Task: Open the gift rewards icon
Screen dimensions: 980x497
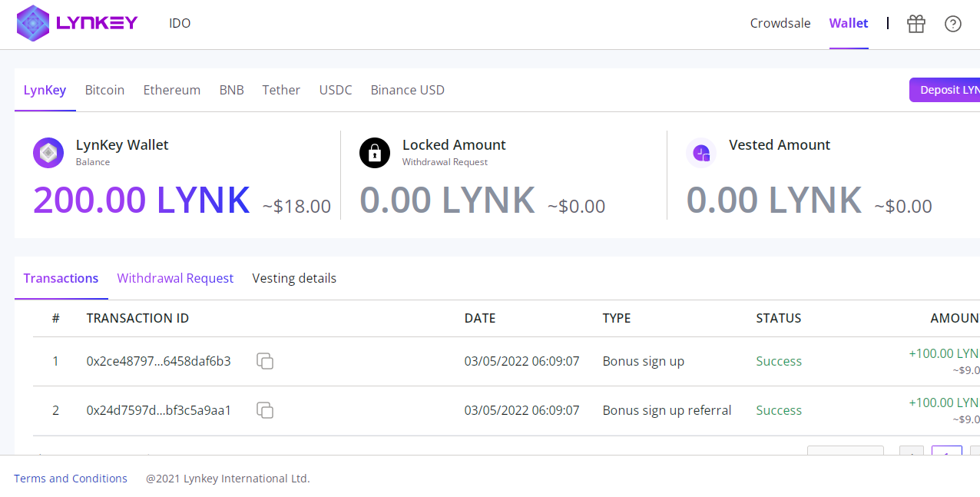Action: coord(915,24)
